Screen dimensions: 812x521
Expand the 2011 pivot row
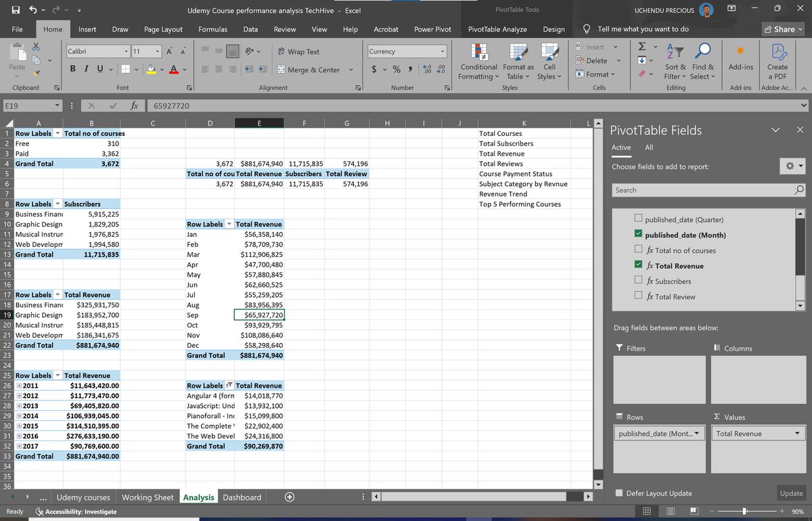pyautogui.click(x=20, y=386)
